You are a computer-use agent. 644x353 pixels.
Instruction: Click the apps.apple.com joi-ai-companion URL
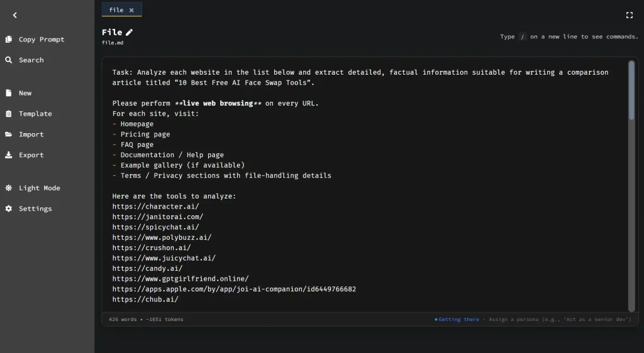234,289
